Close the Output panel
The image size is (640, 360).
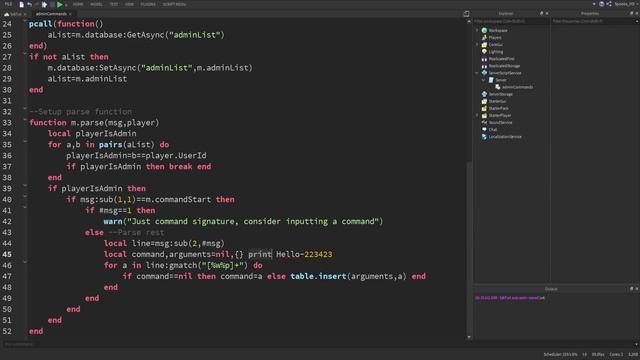pos(637,289)
